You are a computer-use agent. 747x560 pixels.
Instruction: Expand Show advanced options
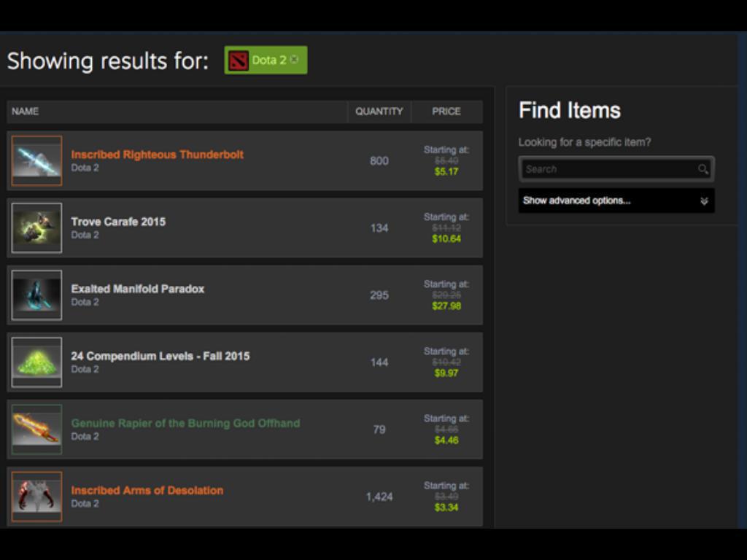tap(577, 201)
